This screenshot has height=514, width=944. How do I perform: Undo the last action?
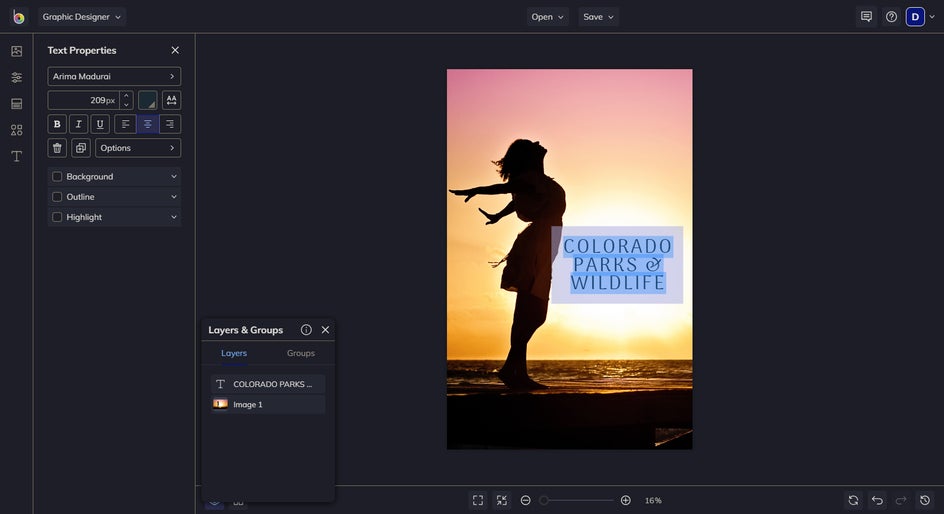pos(877,500)
